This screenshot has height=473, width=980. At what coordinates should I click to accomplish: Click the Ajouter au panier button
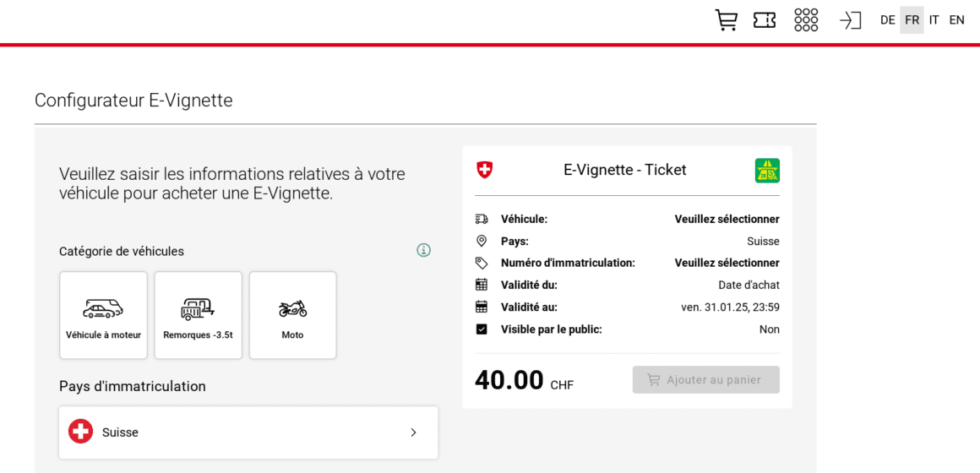tap(706, 380)
